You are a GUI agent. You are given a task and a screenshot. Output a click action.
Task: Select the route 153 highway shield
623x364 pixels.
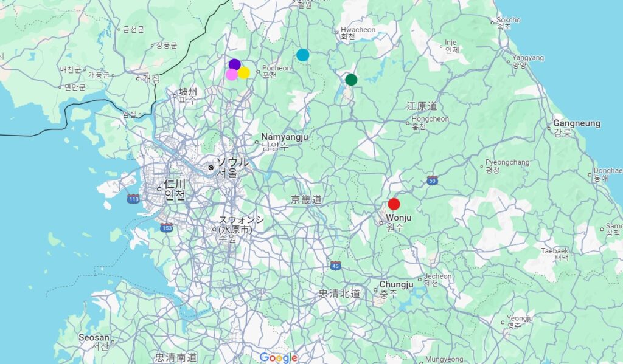(167, 227)
